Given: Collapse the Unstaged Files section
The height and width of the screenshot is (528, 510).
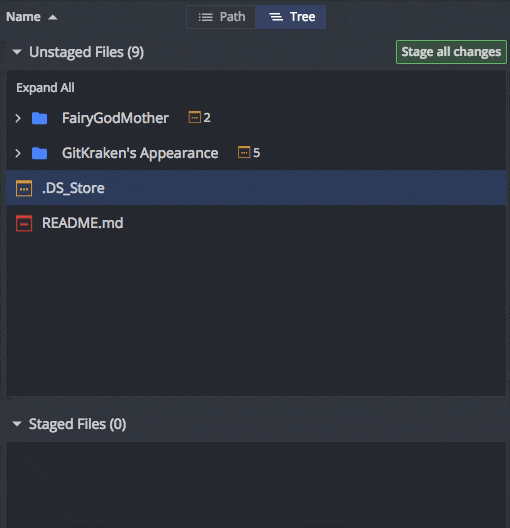Looking at the screenshot, I should [x=17, y=52].
